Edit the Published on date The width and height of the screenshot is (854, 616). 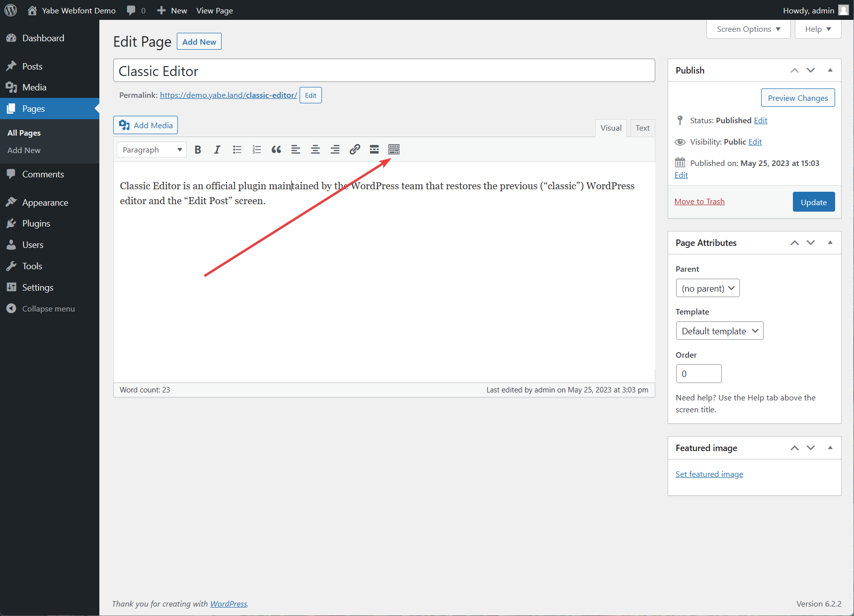tap(681, 175)
